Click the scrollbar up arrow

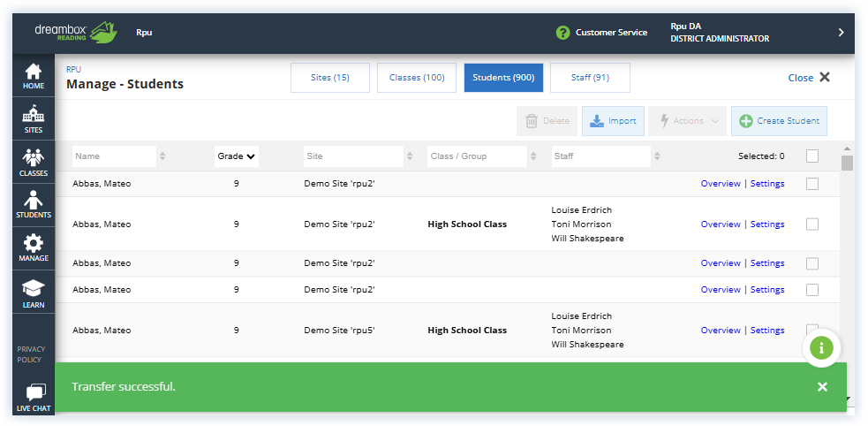(847, 148)
